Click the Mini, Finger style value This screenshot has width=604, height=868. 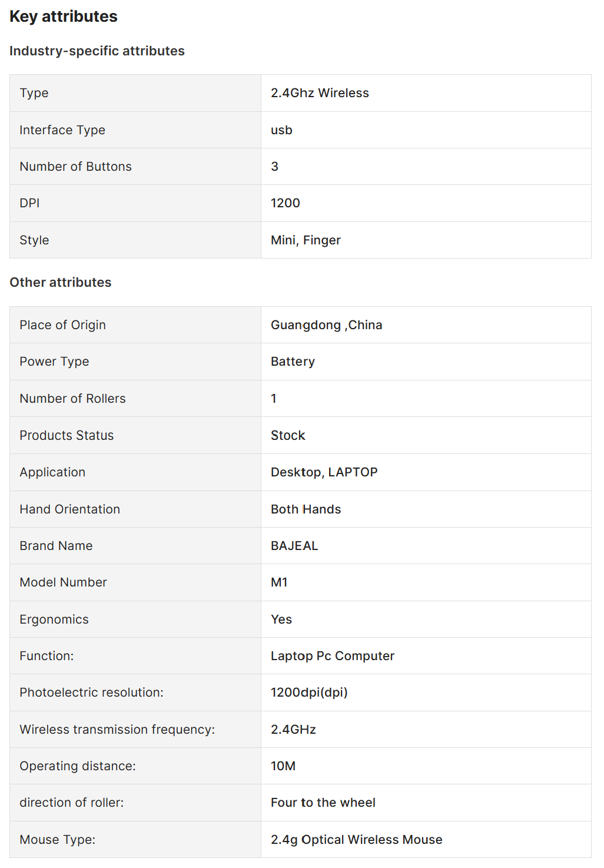click(x=306, y=240)
